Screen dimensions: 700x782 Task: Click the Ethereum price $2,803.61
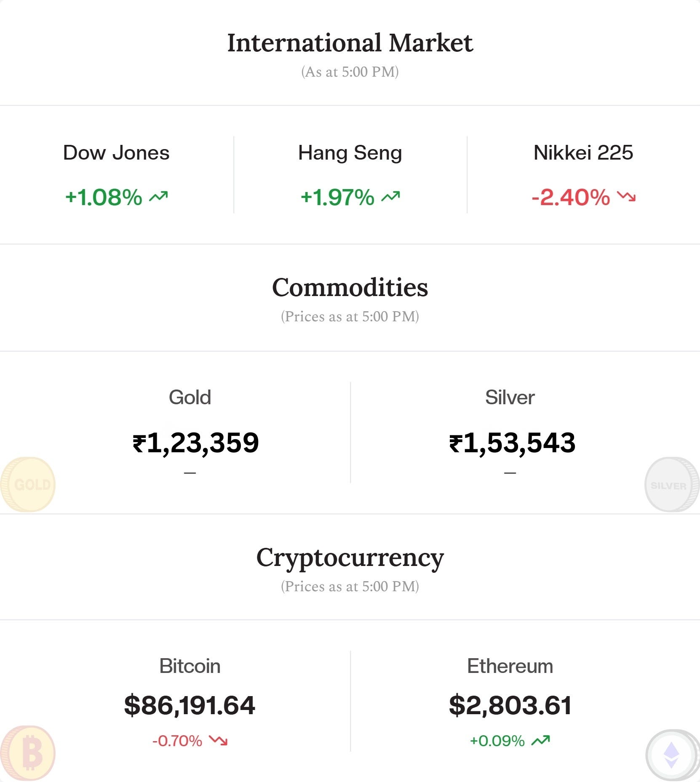pos(510,705)
